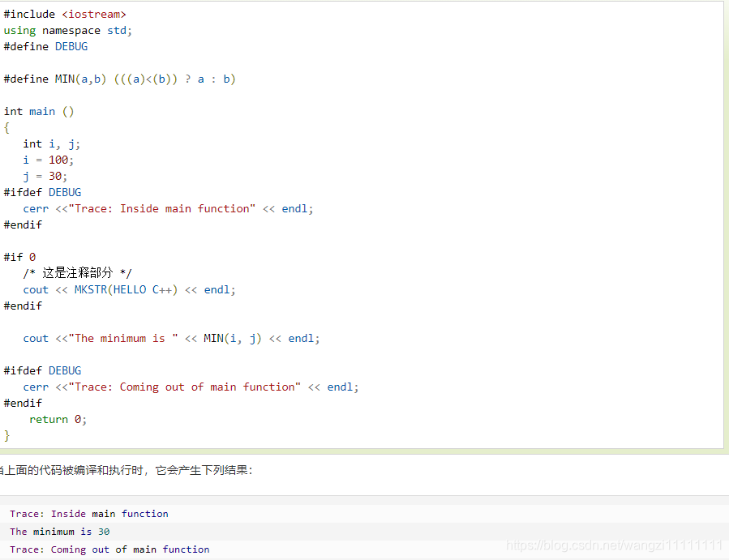Click the paragraph '当上面的代码被编译和执行时'
This screenshot has width=729, height=560.
[126, 470]
